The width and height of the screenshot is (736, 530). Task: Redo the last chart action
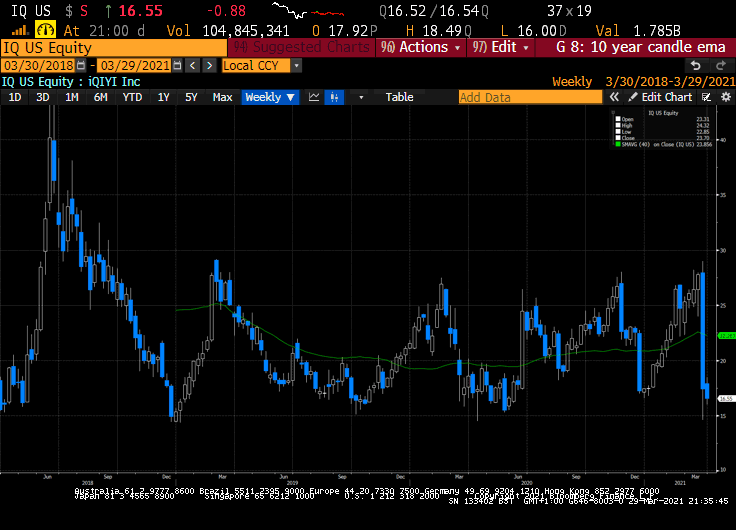[721, 66]
